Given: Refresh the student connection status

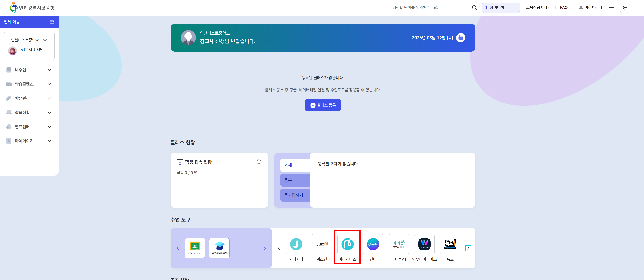Looking at the screenshot, I should click(x=259, y=162).
